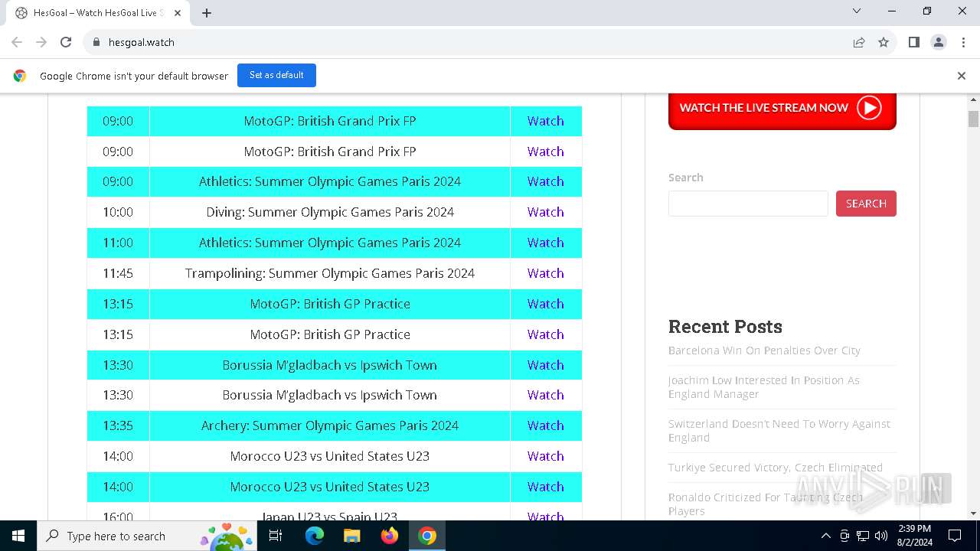Click Trampolining: Summer Olympic Games Paris 2024 text
980x551 pixels.
[x=330, y=273]
